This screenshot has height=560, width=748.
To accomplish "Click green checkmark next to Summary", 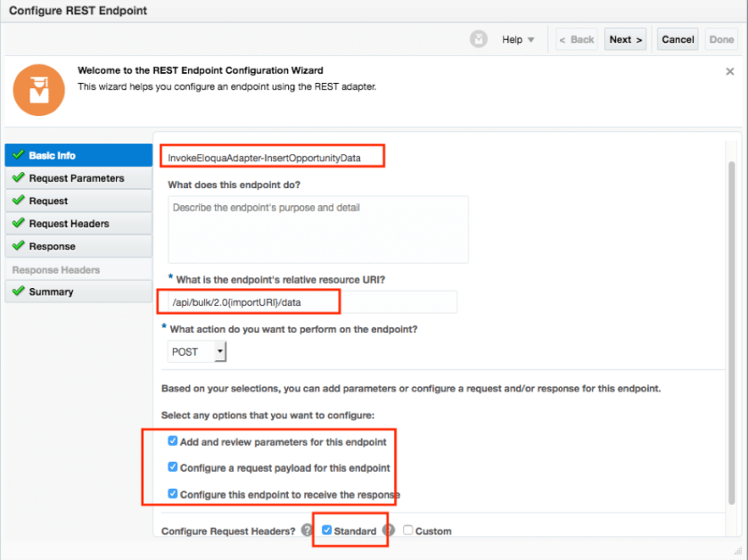I will [x=18, y=292].
